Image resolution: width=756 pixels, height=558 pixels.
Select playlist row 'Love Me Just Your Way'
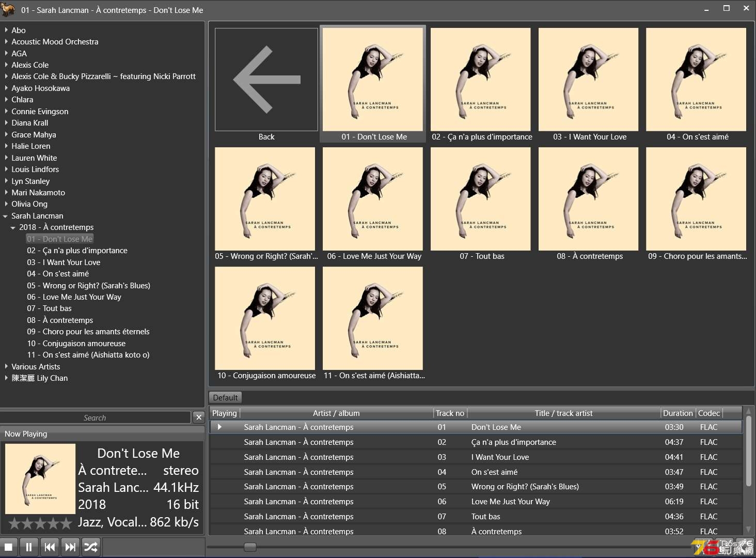coord(476,501)
